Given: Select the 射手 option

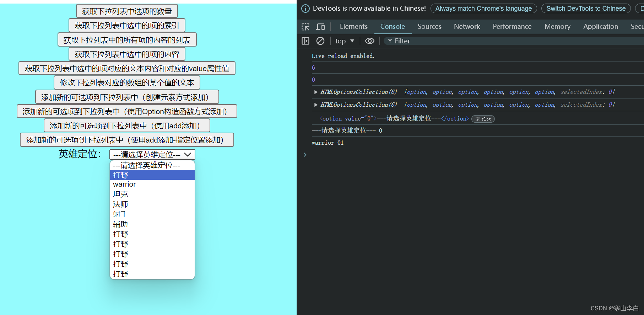Looking at the screenshot, I should pyautogui.click(x=152, y=214).
